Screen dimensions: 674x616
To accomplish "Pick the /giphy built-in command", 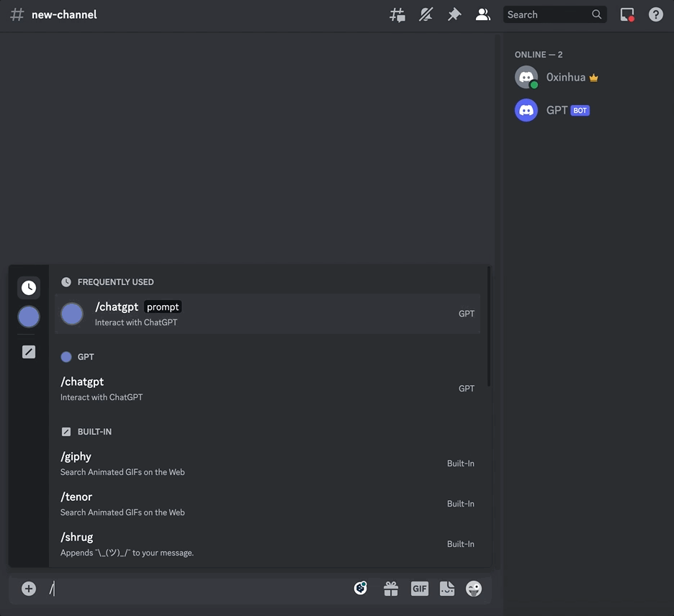I will click(267, 463).
